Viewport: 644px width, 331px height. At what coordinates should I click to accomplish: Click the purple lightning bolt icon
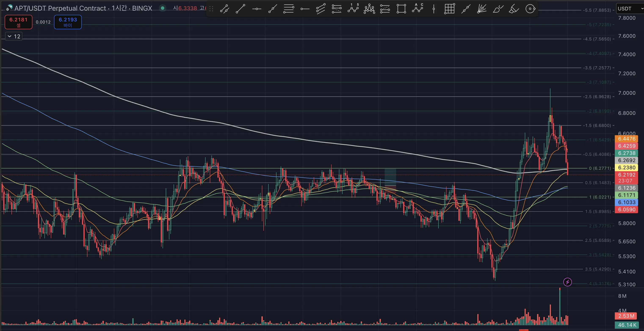(567, 282)
